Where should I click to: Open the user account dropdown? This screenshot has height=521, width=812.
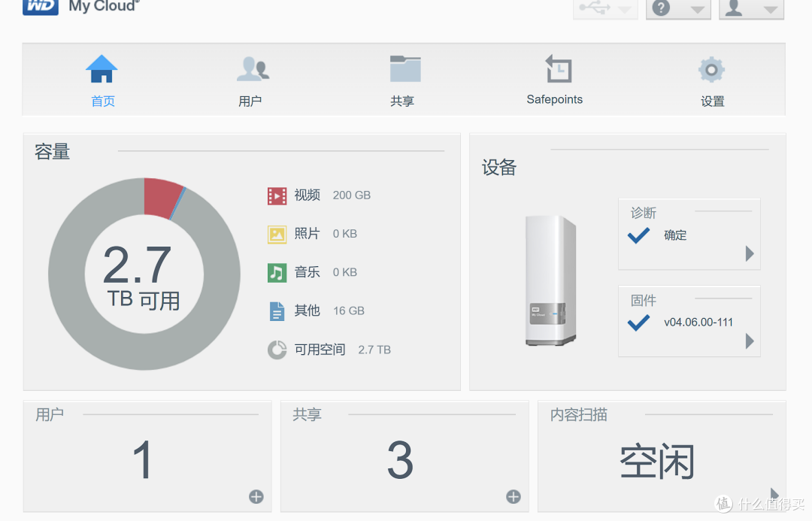click(x=751, y=9)
